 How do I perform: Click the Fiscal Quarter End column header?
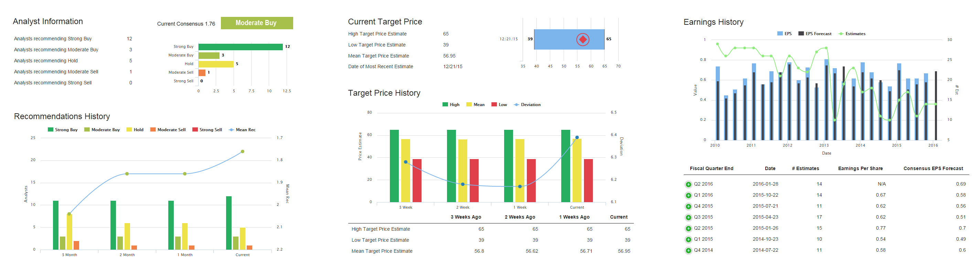711,168
